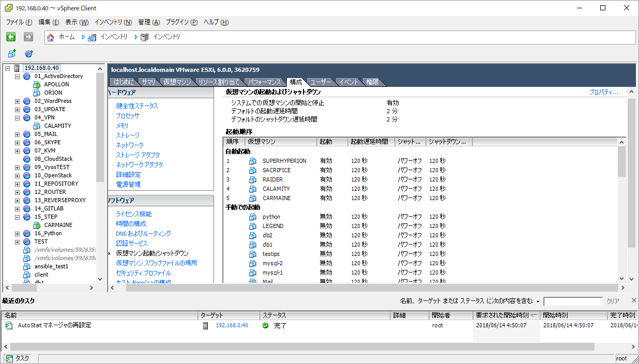The height and width of the screenshot is (364, 639).
Task: Switch to the パフォーマンス tab
Action: [x=264, y=82]
